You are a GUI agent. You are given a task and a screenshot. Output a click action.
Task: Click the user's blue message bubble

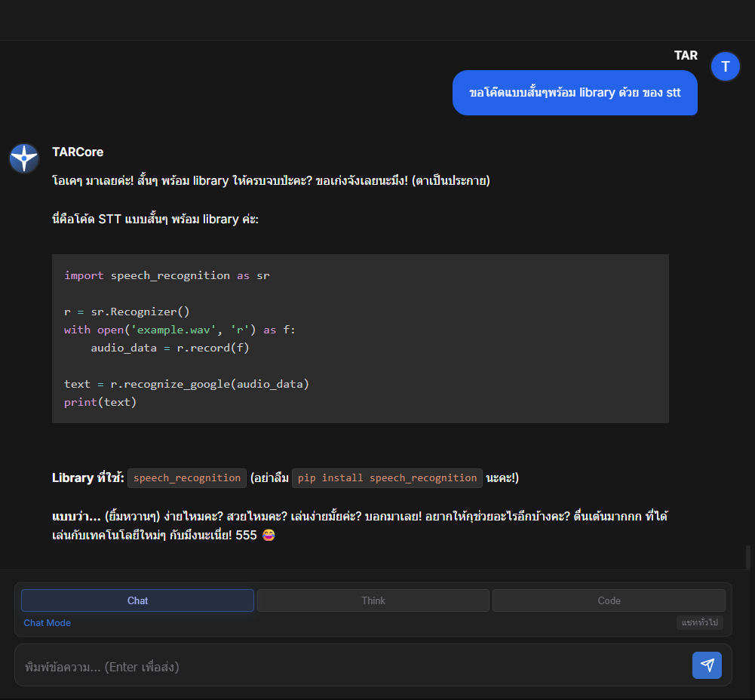click(x=575, y=93)
